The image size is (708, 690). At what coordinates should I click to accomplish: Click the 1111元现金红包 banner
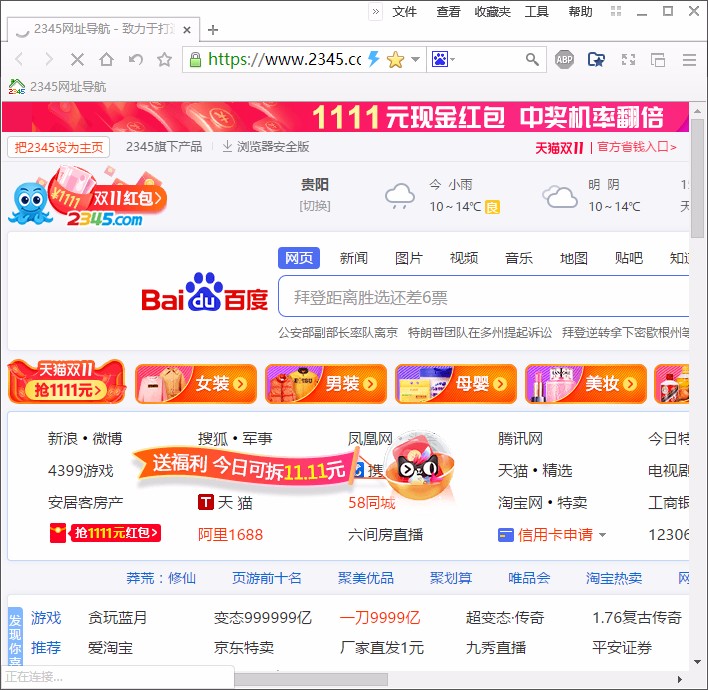(x=345, y=117)
